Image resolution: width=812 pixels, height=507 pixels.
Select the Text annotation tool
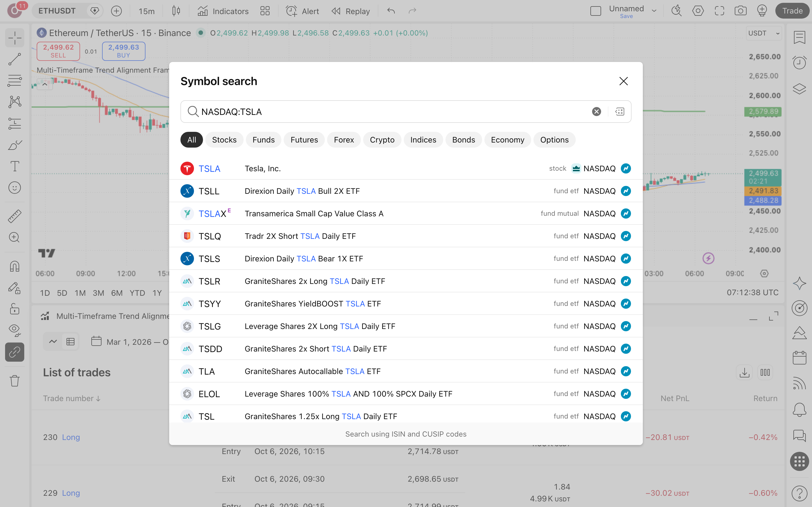(x=14, y=166)
